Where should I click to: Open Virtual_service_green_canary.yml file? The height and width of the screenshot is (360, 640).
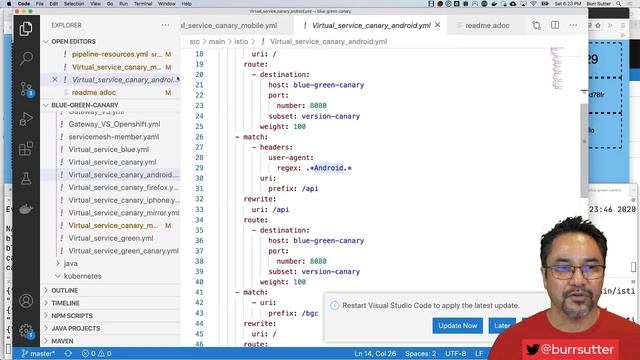(x=123, y=251)
